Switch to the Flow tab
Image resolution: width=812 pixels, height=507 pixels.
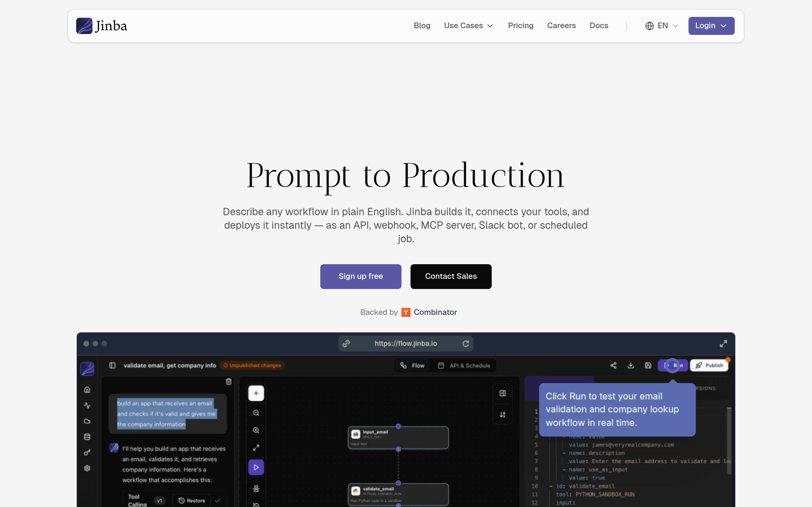pos(412,366)
